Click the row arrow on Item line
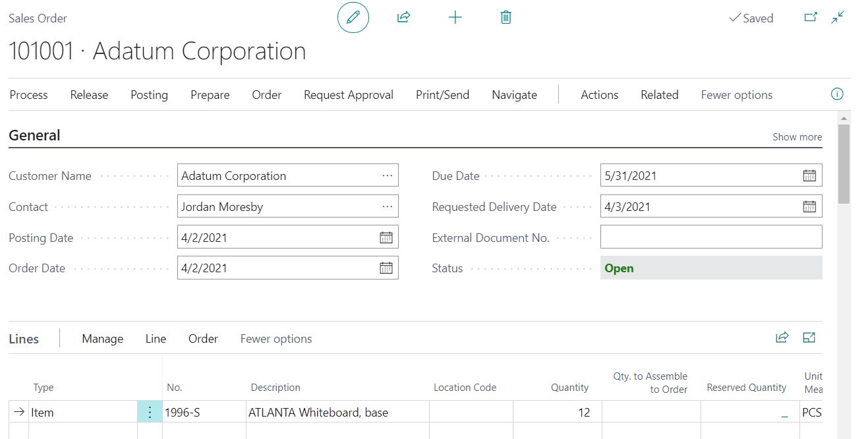868x439 pixels. (x=18, y=412)
